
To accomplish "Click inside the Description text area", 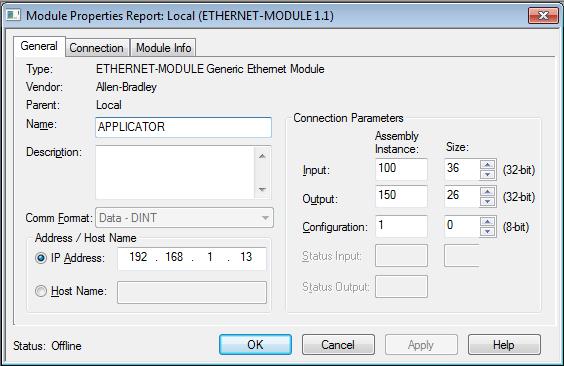I will pos(175,172).
